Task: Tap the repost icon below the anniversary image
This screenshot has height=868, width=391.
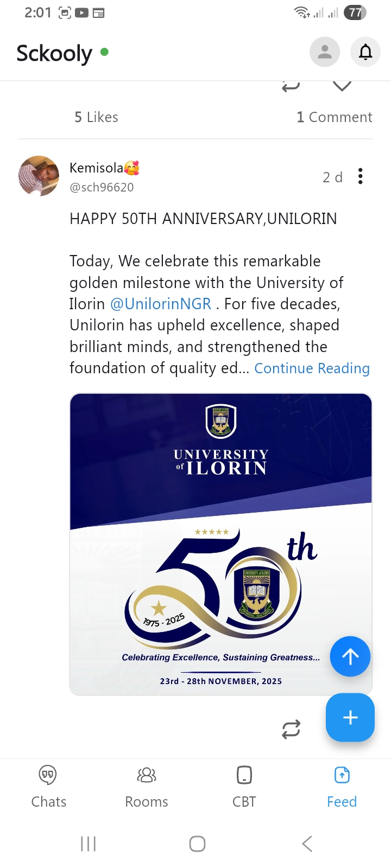Action: pos(291,729)
